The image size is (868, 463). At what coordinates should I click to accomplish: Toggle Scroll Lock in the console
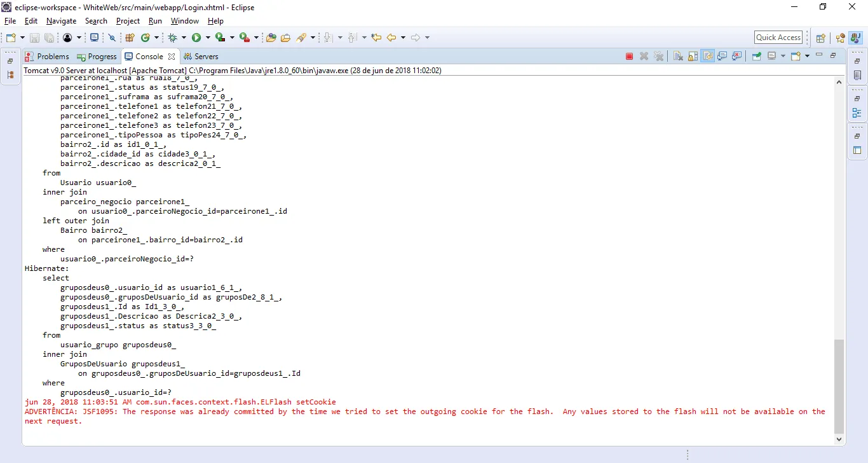[x=693, y=57]
